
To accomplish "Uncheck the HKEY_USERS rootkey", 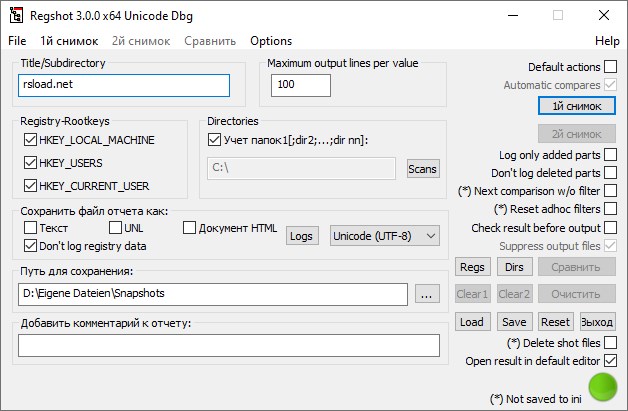I will (30, 163).
